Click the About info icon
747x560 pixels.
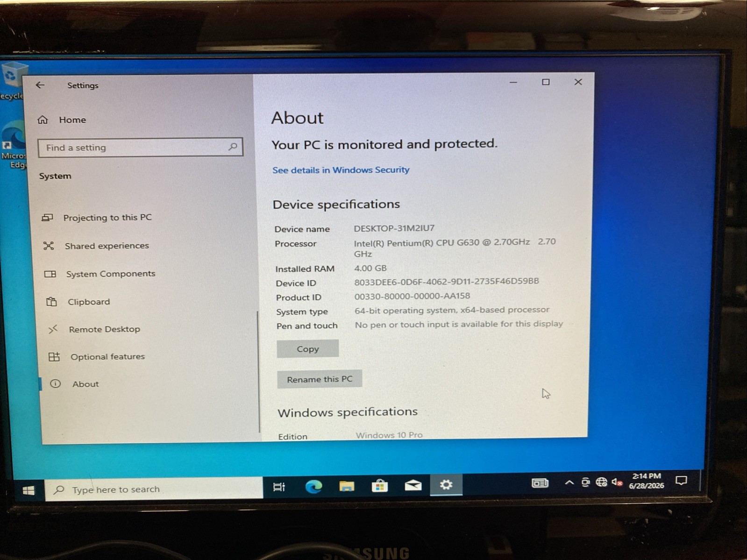[55, 384]
